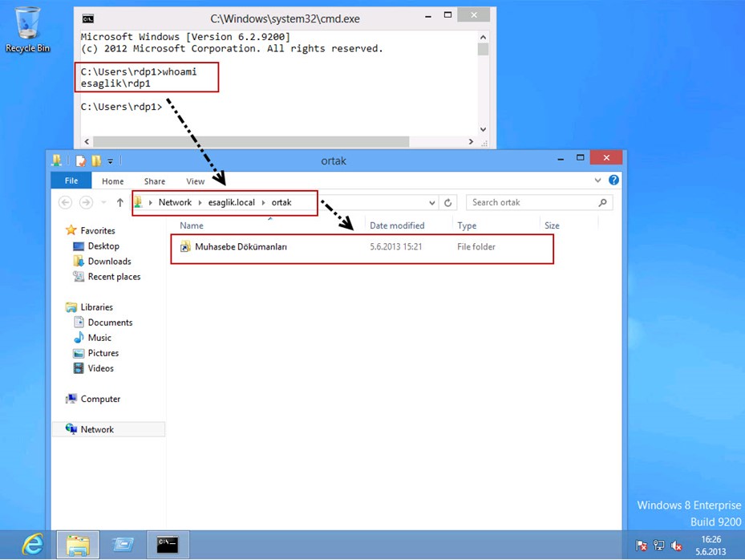
Task: Sort by the Date modified column header
Action: 397,225
